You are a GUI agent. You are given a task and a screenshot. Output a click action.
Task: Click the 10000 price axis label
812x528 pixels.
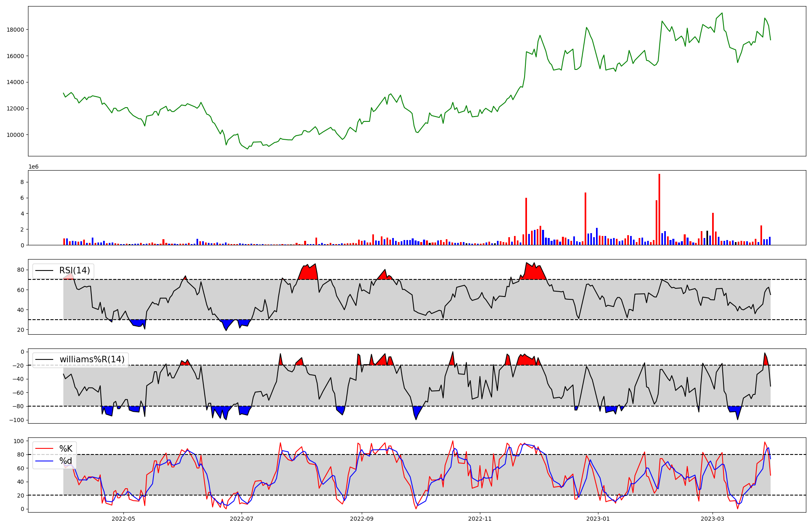tap(15, 135)
